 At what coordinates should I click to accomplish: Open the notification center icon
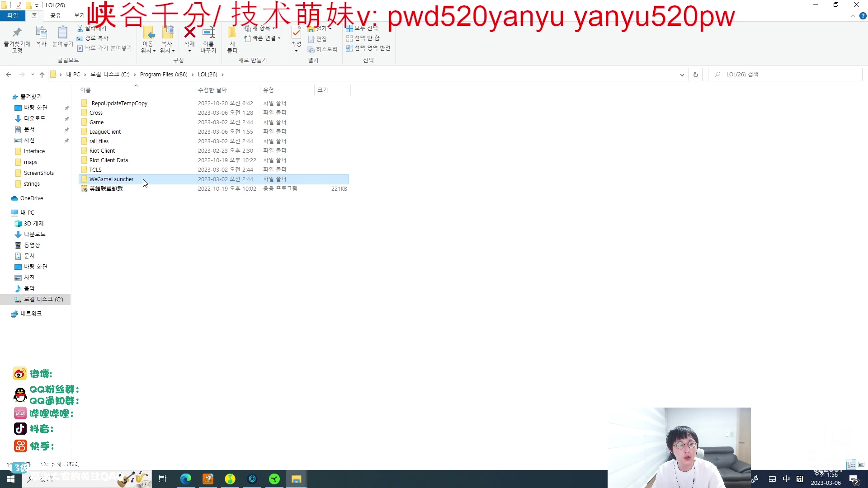[x=854, y=479]
